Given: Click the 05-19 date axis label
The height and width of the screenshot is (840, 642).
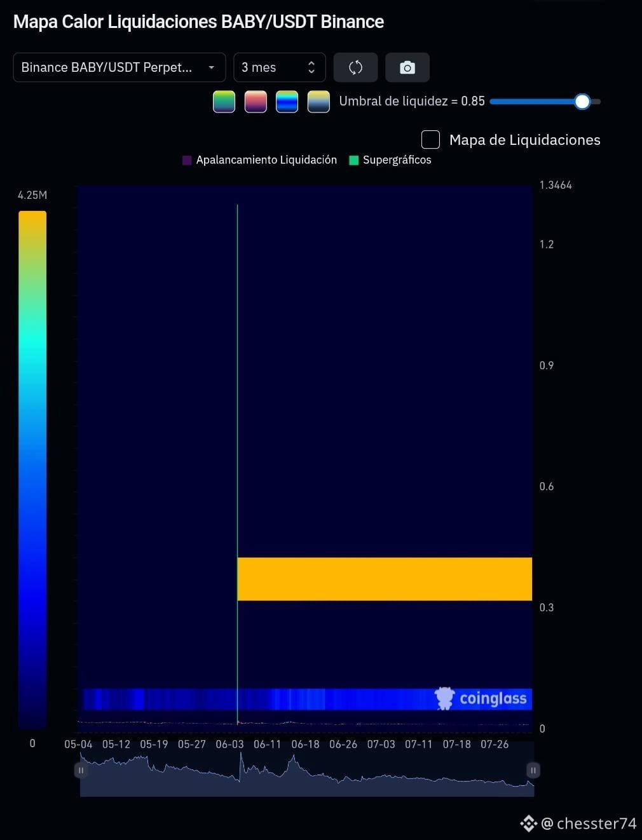Looking at the screenshot, I should point(154,744).
